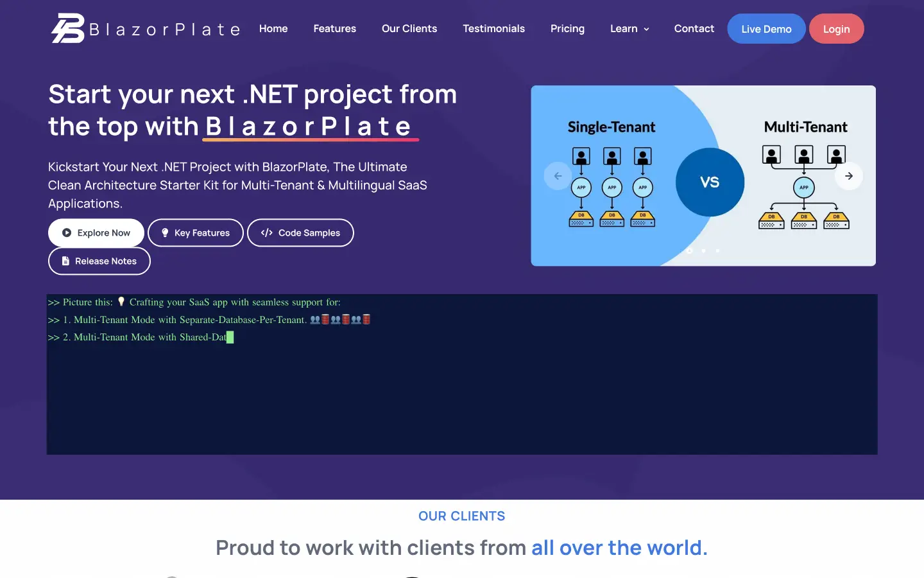Click the Explore Now button
This screenshot has width=924, height=578.
pyautogui.click(x=96, y=232)
